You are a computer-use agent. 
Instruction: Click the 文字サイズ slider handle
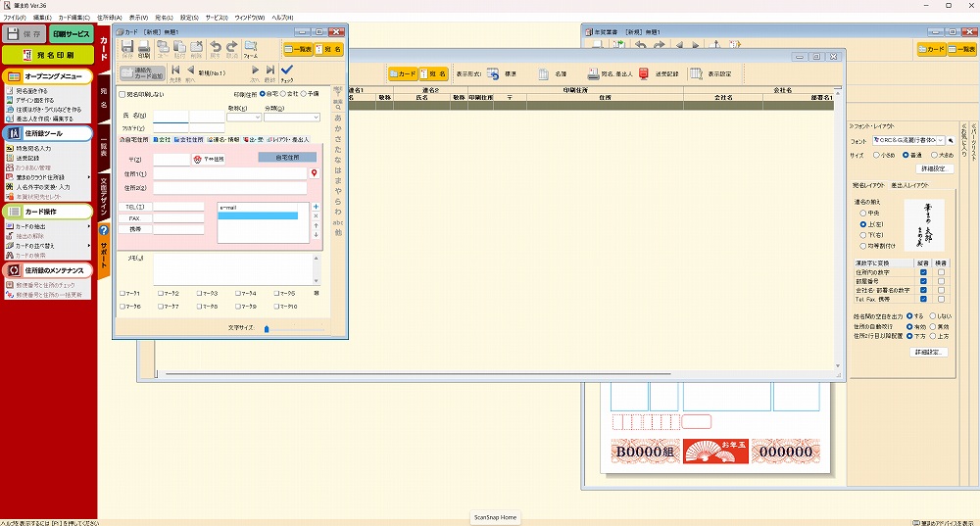266,329
